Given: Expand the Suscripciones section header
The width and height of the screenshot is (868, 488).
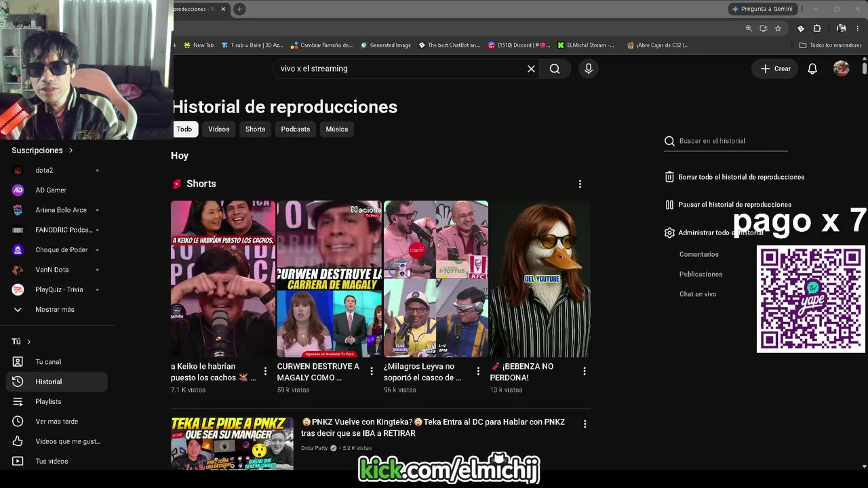Looking at the screenshot, I should click(42, 150).
